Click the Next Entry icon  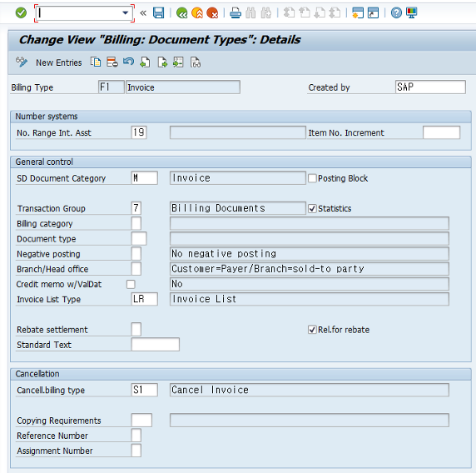pos(162,62)
